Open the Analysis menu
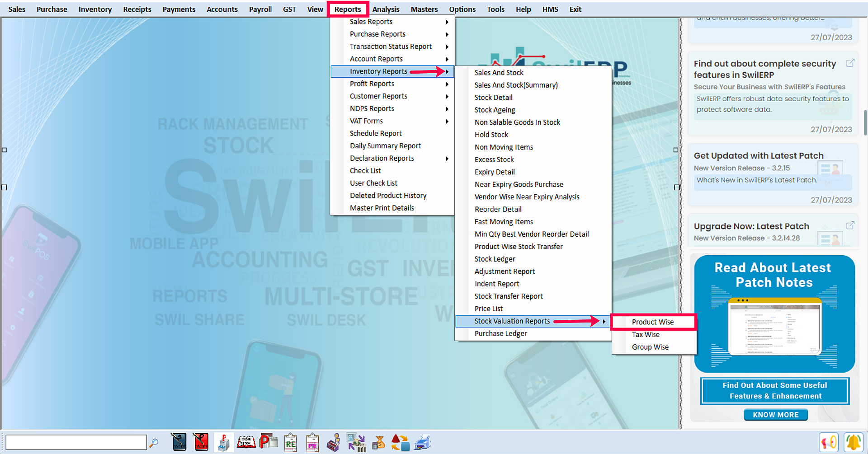The height and width of the screenshot is (454, 868). [x=386, y=9]
